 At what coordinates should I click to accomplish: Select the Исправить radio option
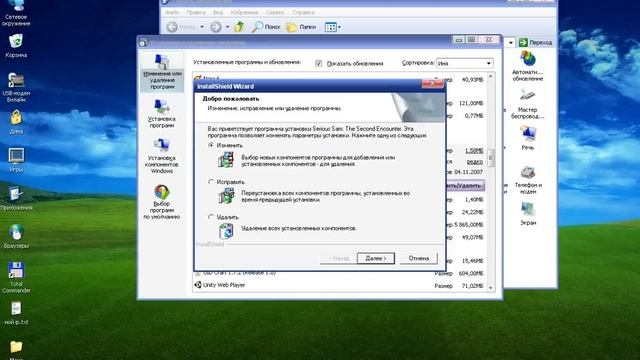(x=211, y=182)
